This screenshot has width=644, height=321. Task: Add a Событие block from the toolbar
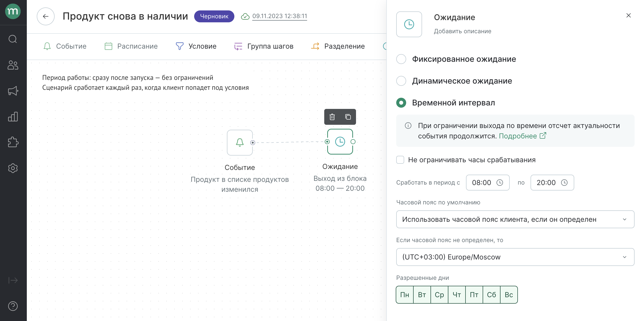point(65,46)
